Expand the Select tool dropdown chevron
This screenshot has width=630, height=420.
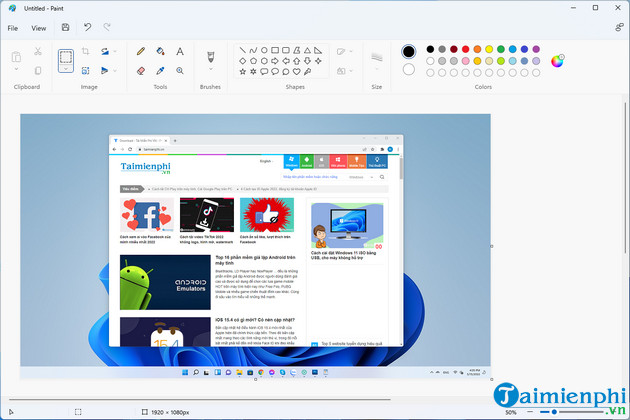66,69
